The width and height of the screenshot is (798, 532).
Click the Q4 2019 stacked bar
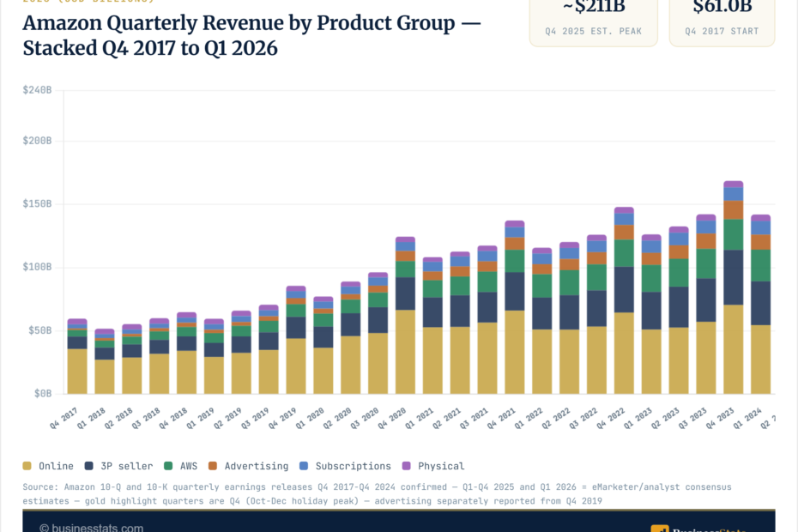[296, 340]
